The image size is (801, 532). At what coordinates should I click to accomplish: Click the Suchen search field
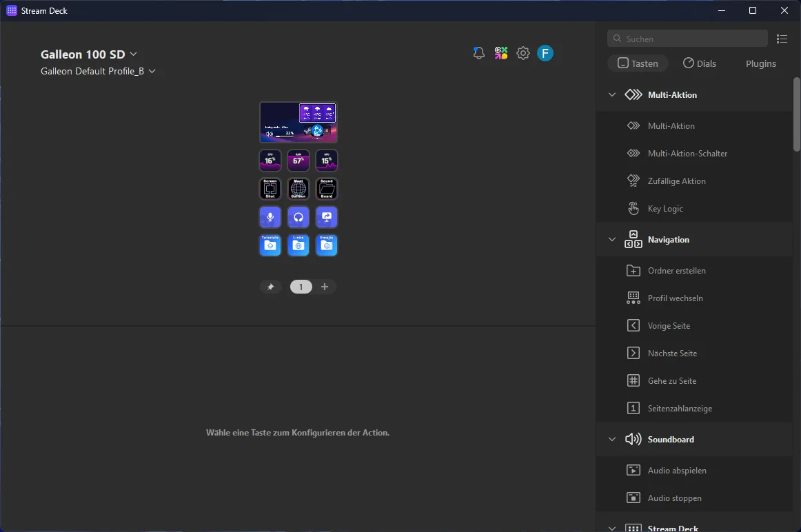pyautogui.click(x=687, y=38)
